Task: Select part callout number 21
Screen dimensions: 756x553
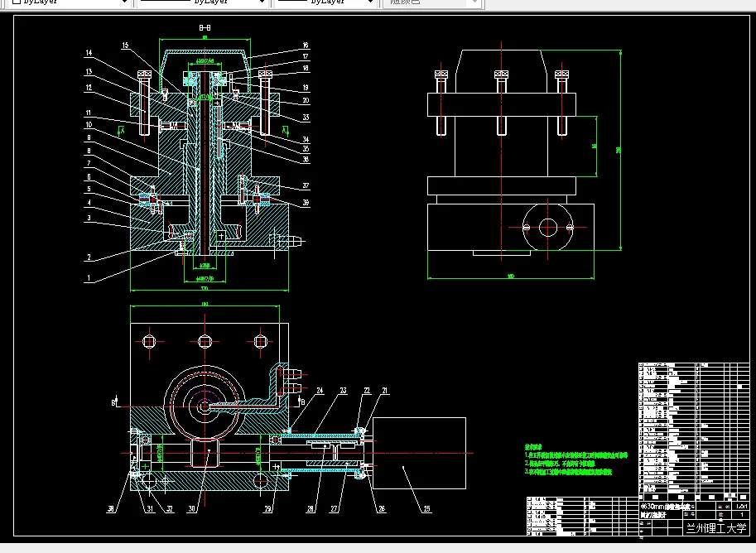Action: pyautogui.click(x=384, y=391)
